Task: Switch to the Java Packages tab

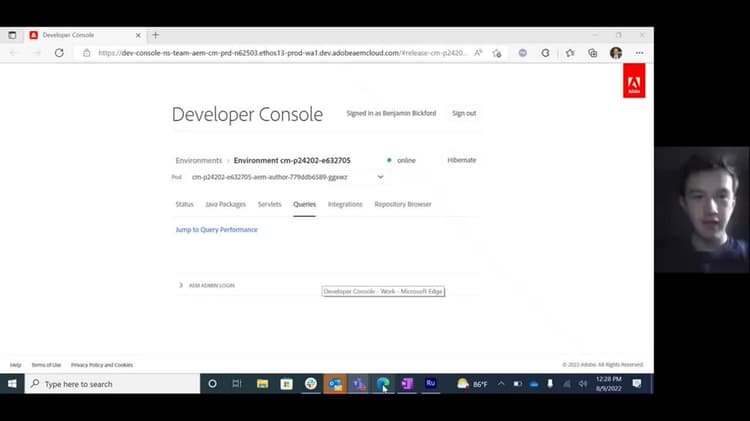Action: (225, 204)
